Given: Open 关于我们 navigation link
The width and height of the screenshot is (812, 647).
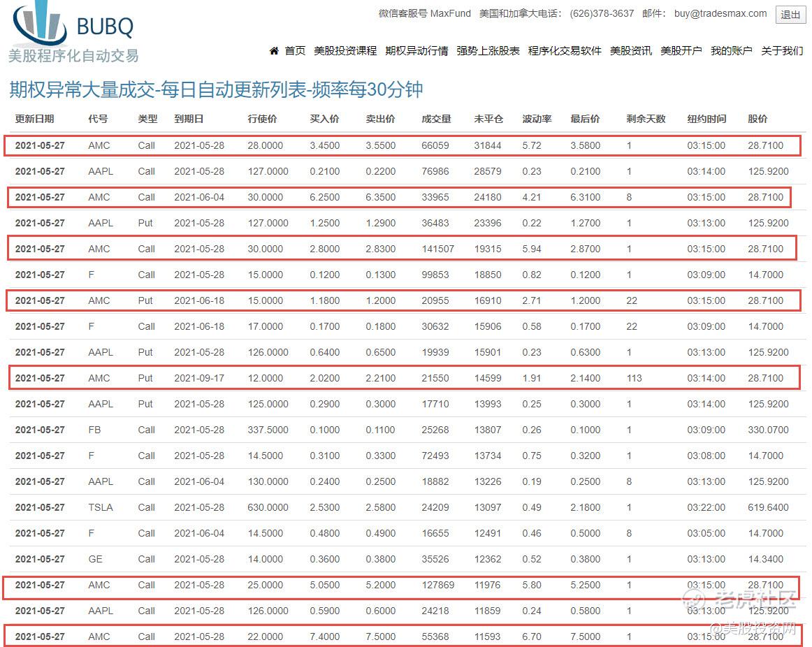Looking at the screenshot, I should tap(782, 51).
